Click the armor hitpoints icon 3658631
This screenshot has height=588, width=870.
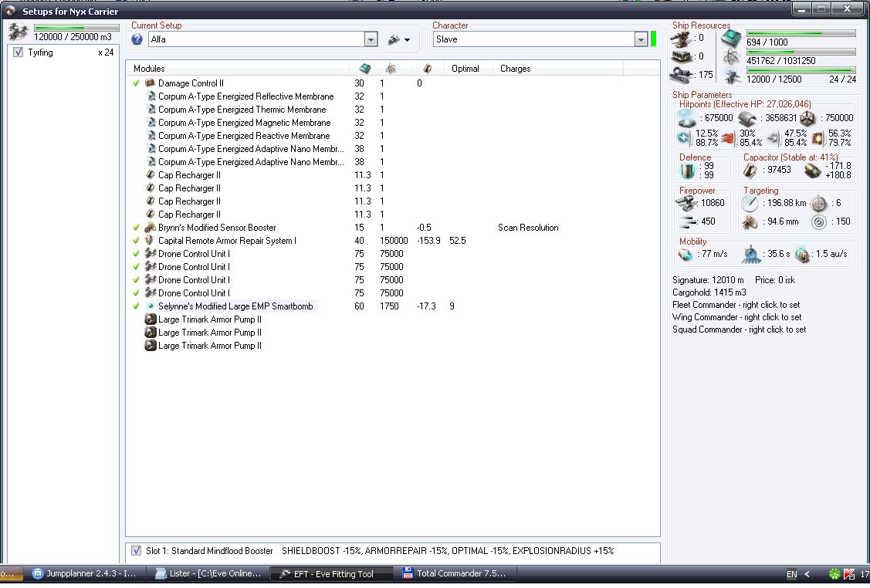pos(747,118)
